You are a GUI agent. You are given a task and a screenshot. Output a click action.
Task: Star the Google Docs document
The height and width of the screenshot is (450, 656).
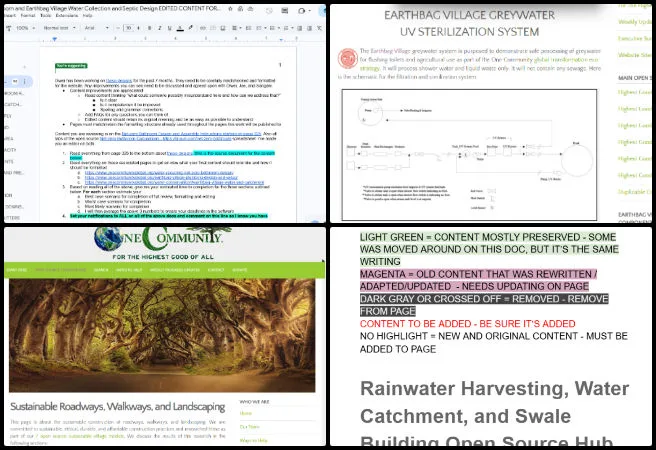click(230, 8)
